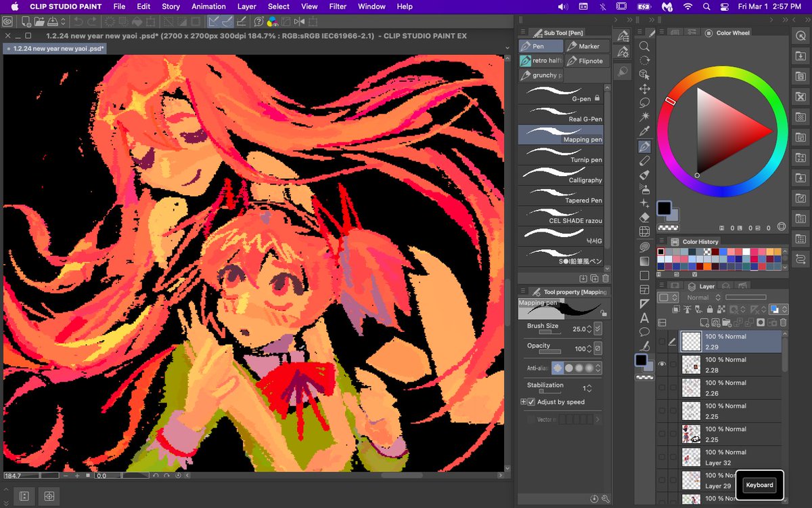Screen dimensions: 812x508
Task: Toggle visibility box of layer 2.29
Action: tap(662, 341)
